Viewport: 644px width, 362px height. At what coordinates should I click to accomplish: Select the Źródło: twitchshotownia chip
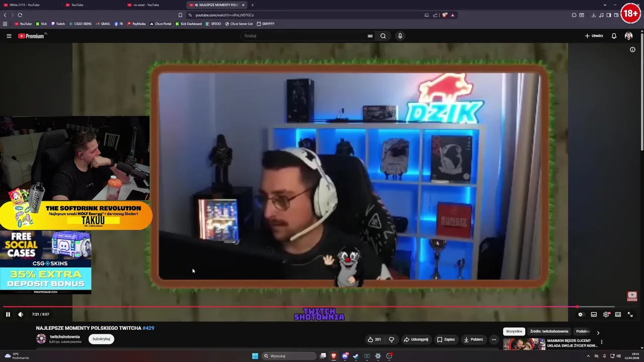549,331
